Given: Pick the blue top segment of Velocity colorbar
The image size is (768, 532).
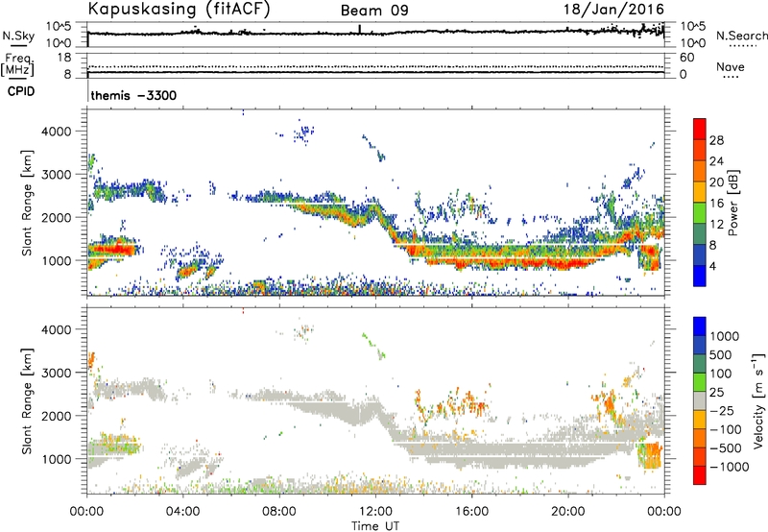Looking at the screenshot, I should tap(700, 326).
